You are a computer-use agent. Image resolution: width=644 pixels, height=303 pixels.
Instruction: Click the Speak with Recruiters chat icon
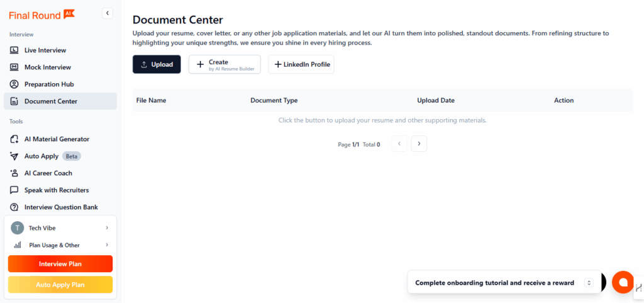[14, 190]
